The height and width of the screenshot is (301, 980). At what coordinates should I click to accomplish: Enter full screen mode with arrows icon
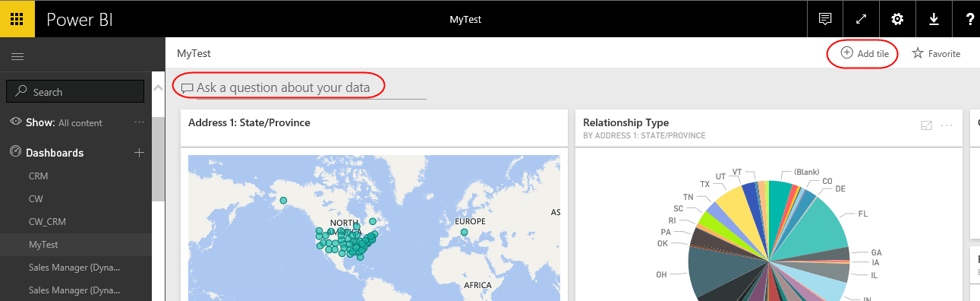tap(862, 19)
